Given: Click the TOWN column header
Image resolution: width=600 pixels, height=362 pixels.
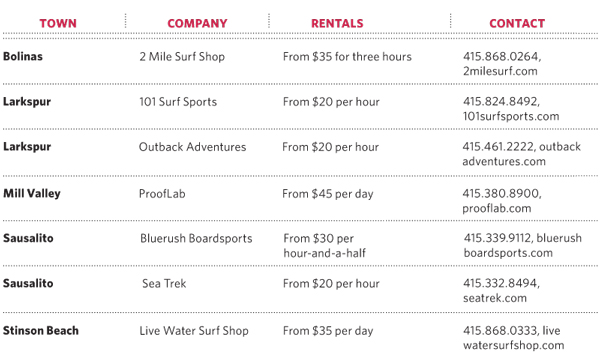Looking at the screenshot, I should tap(58, 23).
